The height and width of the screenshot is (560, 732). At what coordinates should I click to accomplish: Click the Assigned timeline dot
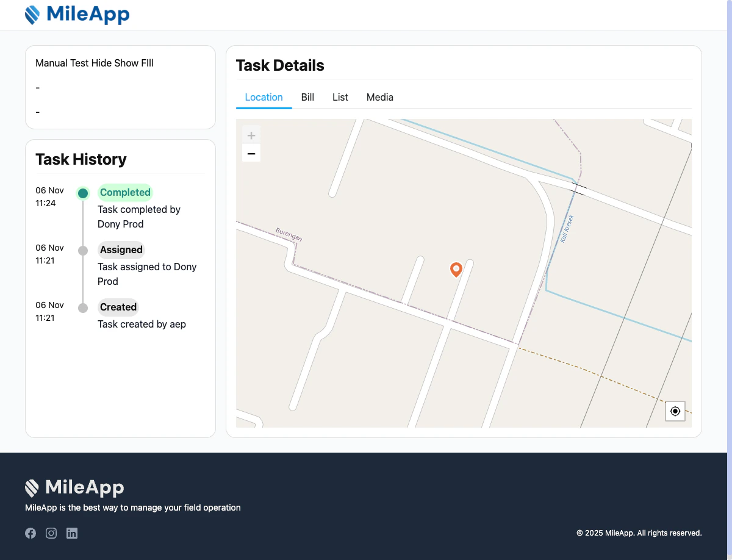pyautogui.click(x=83, y=250)
